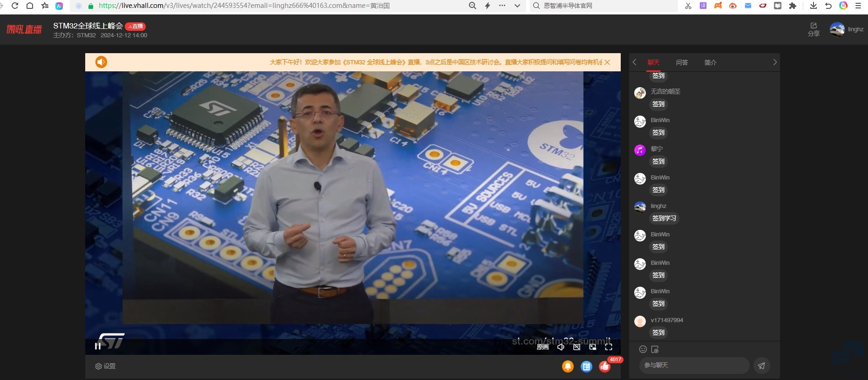Image resolution: width=868 pixels, height=380 pixels.
Task: Click the scissors screenshot extension icon
Action: click(688, 6)
